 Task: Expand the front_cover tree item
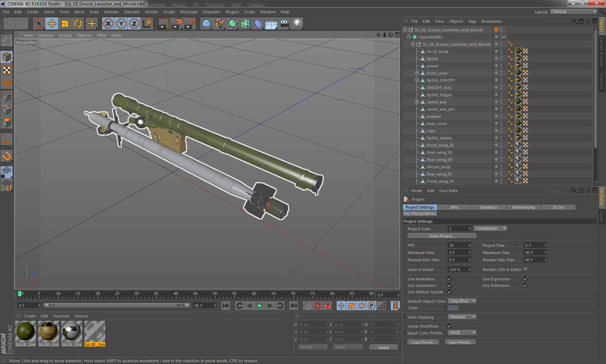(x=417, y=73)
